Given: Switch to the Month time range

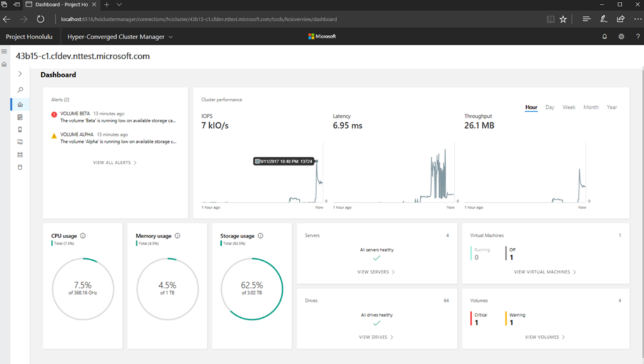Looking at the screenshot, I should click(591, 108).
